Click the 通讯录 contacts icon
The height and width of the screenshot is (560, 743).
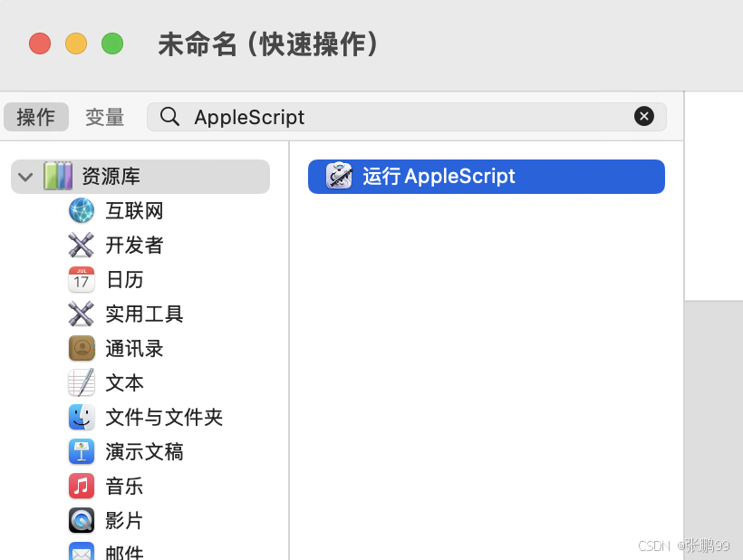pyautogui.click(x=82, y=348)
